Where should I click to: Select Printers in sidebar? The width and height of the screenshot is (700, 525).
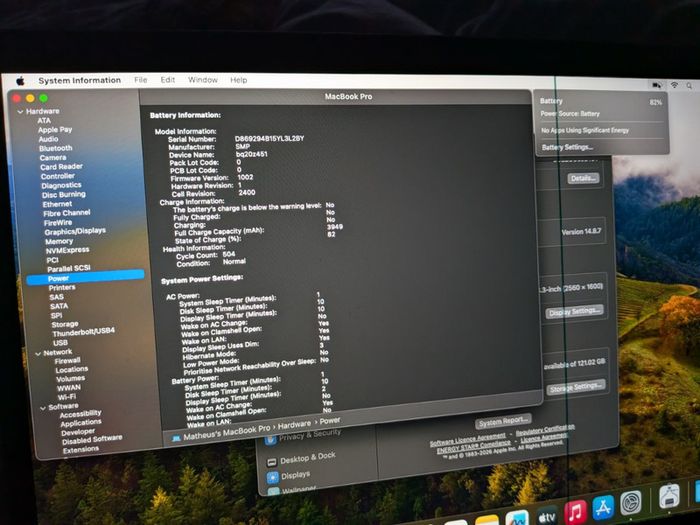click(62, 288)
